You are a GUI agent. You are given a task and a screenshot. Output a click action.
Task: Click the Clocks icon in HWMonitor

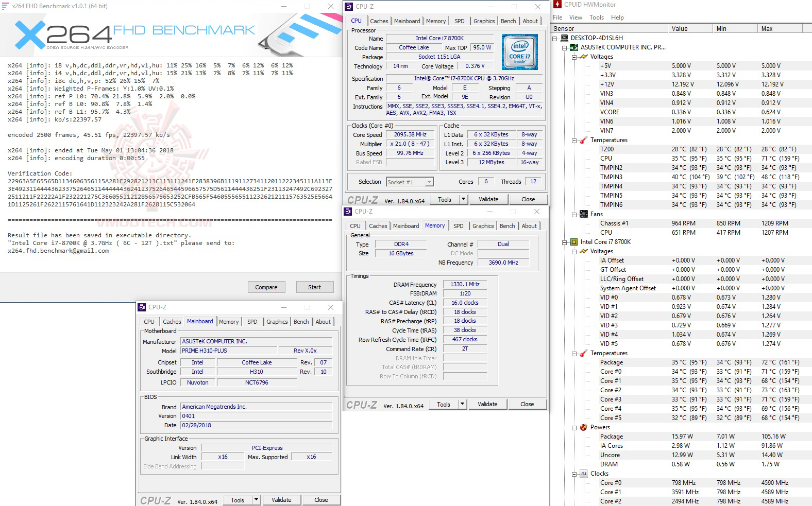coord(584,474)
